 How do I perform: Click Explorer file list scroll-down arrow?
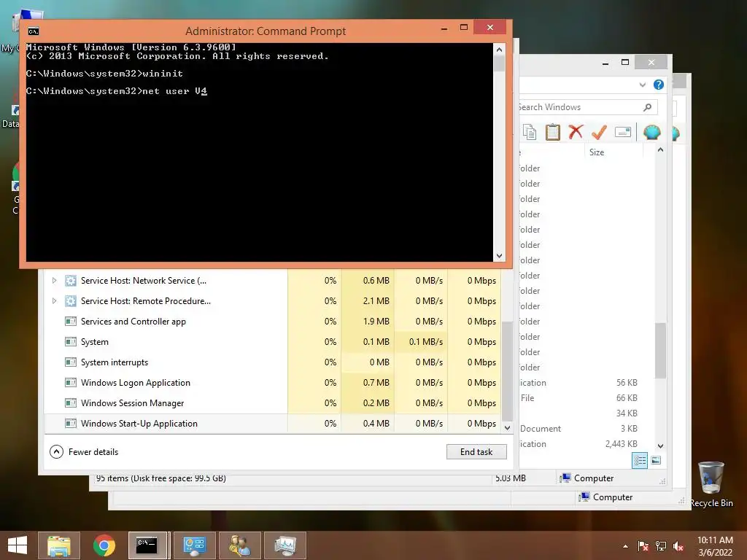(x=660, y=446)
